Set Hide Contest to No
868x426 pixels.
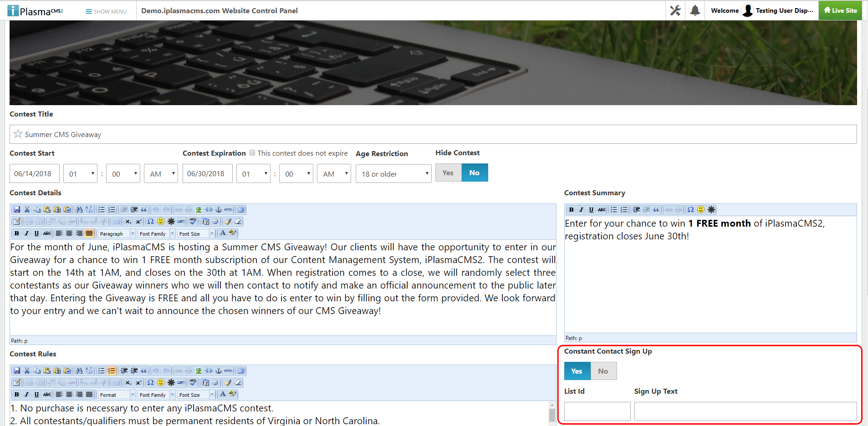tap(475, 173)
